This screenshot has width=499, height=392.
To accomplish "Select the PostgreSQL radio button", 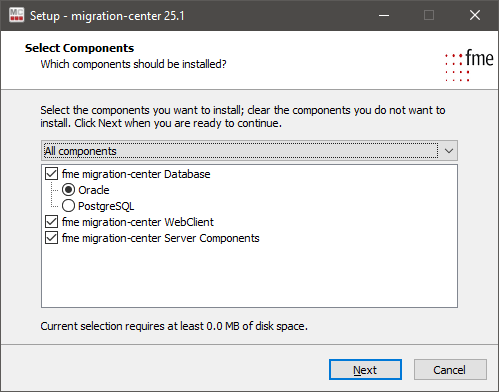I will [68, 206].
